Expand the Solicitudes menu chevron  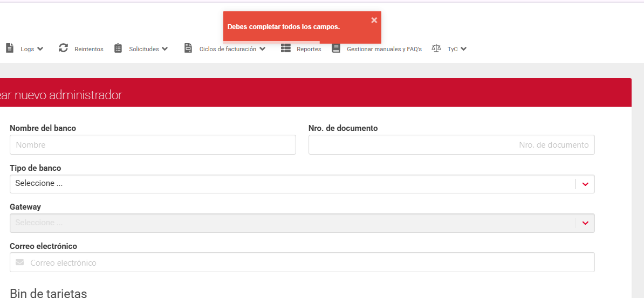(x=165, y=49)
